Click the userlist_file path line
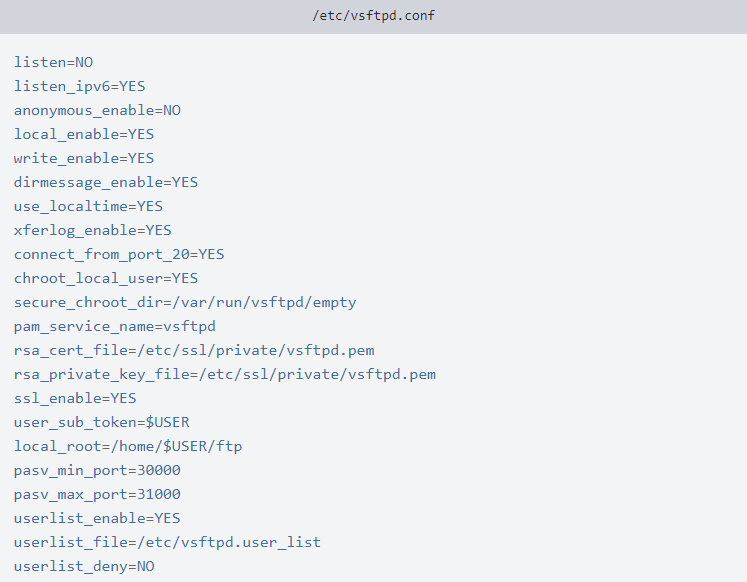 tap(167, 542)
